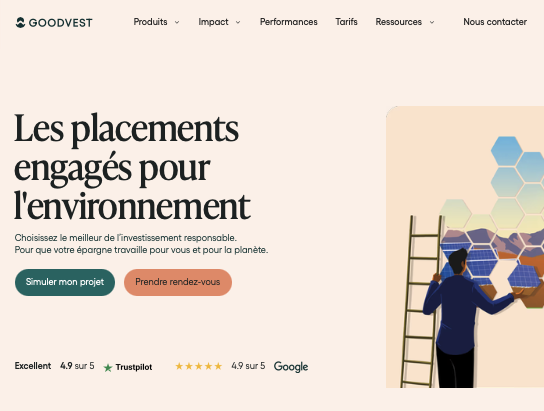The image size is (544, 411).
Task: Expand the Impact dropdown chevron
Action: (238, 22)
